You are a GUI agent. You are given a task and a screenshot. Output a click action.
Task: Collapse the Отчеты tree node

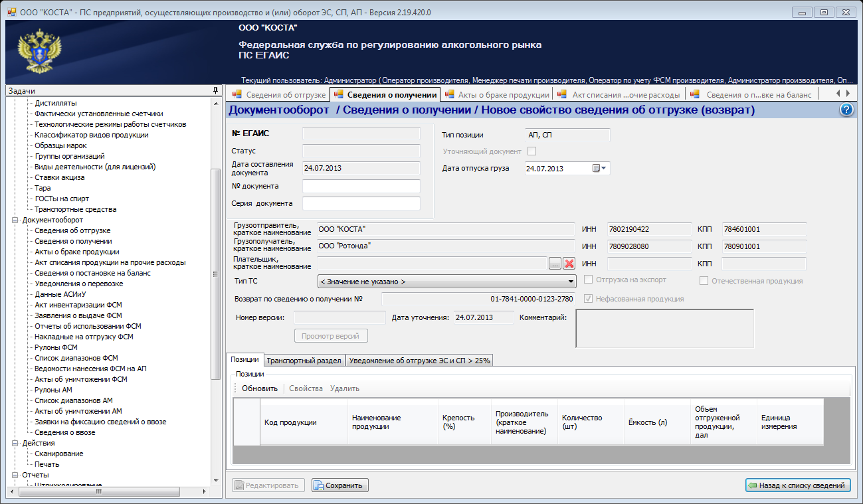[15, 475]
